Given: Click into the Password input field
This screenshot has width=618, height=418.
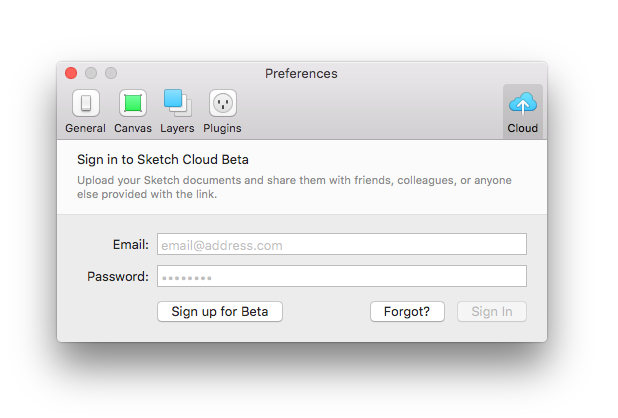Looking at the screenshot, I should tap(341, 277).
